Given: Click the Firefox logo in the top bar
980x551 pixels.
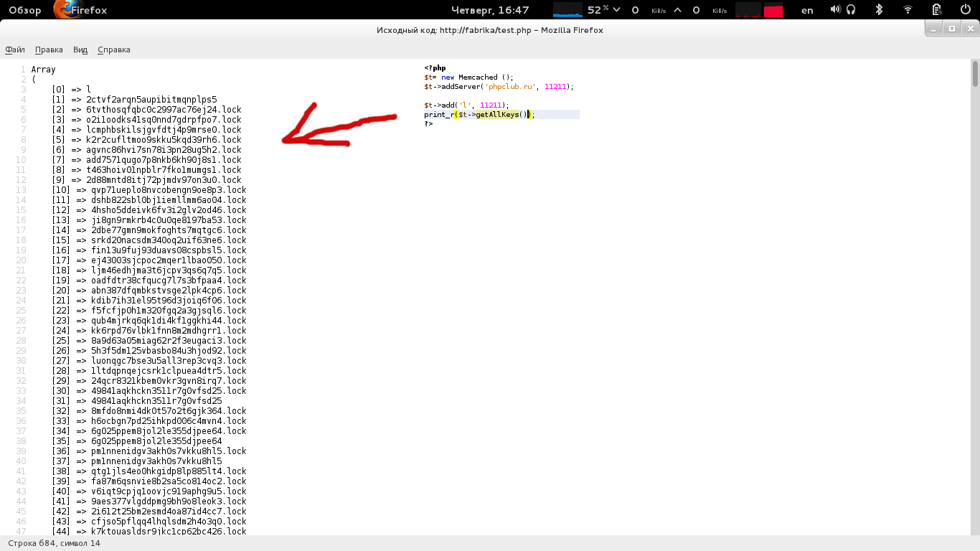Looking at the screenshot, I should (x=62, y=9).
